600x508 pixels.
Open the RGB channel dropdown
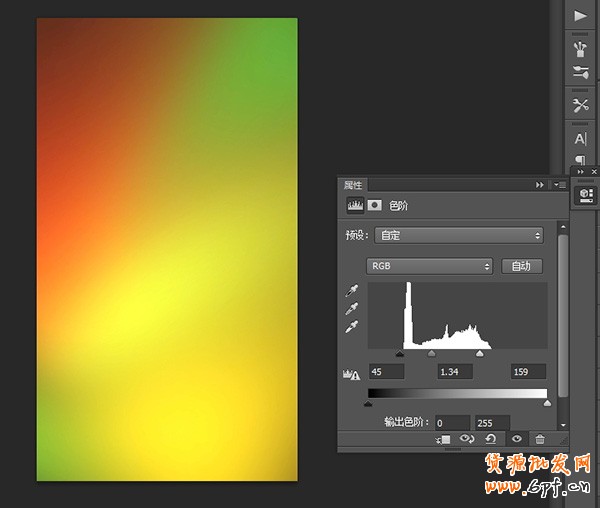pos(431,266)
